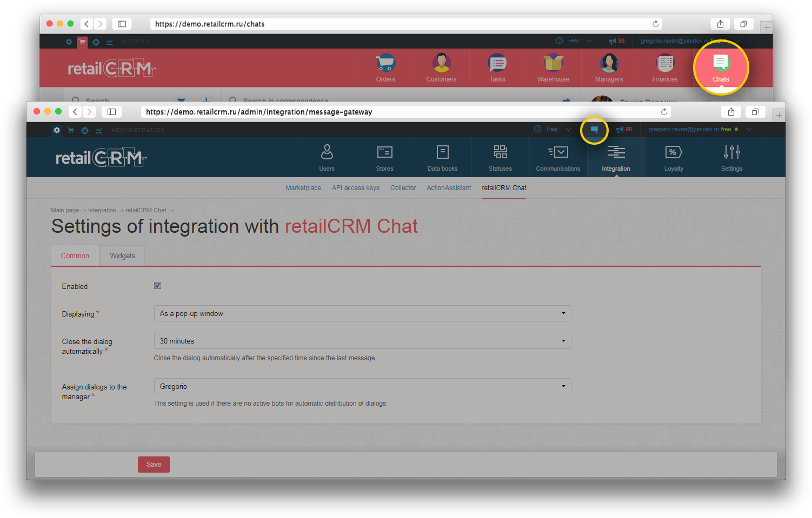Open the Settings sliders section
The image size is (812, 518).
tap(731, 157)
